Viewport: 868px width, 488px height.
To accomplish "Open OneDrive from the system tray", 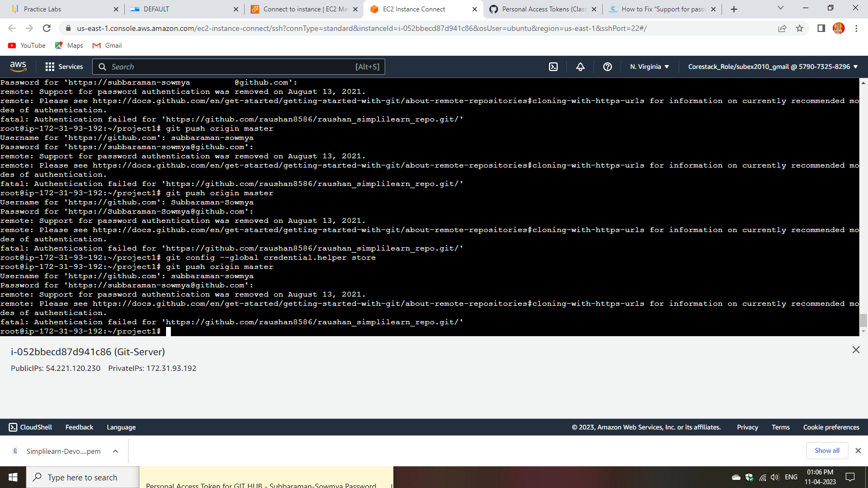I will point(736,477).
